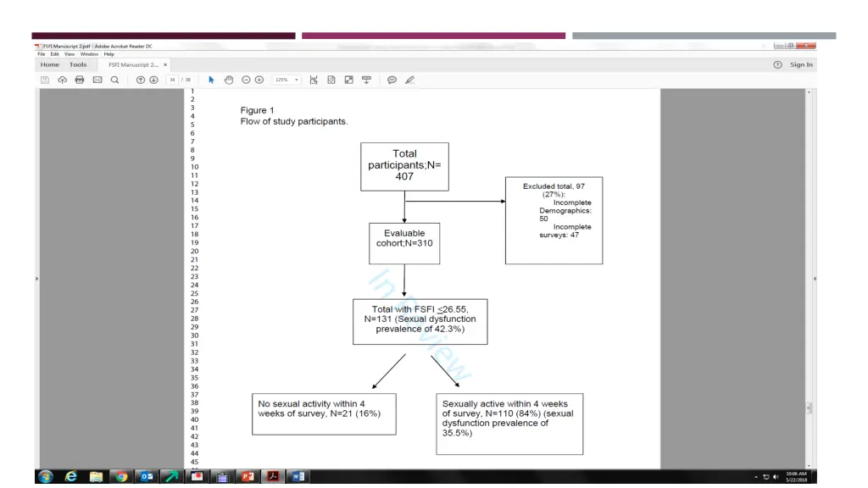Click the full screen mode icon
868x488 pixels.
[348, 80]
